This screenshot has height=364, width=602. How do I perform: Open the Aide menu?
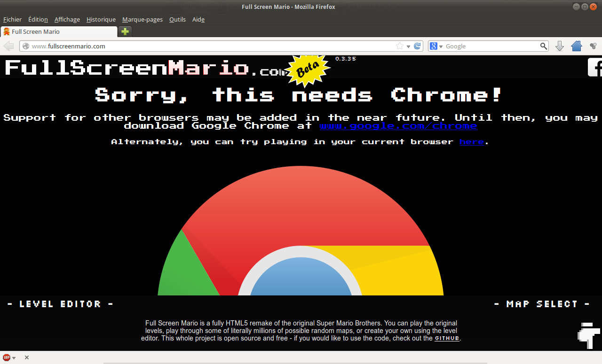tap(198, 19)
